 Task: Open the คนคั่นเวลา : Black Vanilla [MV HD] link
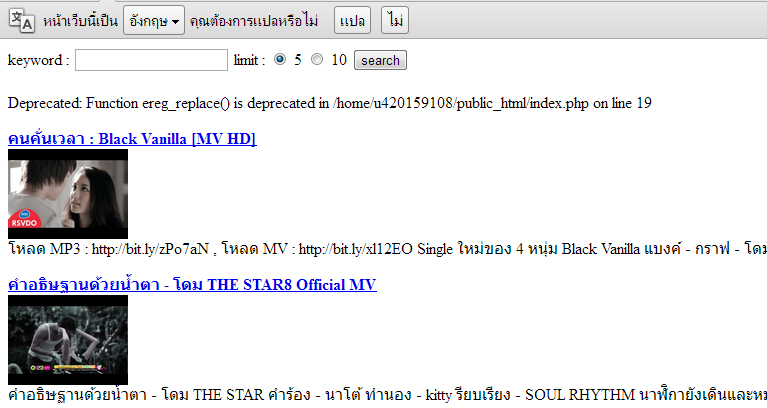pyautogui.click(x=132, y=139)
